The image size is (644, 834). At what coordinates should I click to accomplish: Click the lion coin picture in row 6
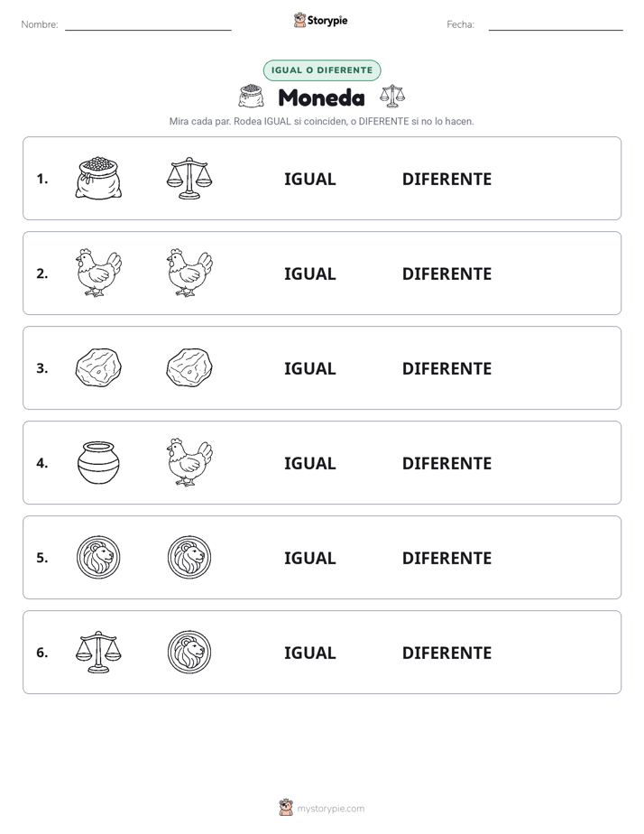coord(189,652)
